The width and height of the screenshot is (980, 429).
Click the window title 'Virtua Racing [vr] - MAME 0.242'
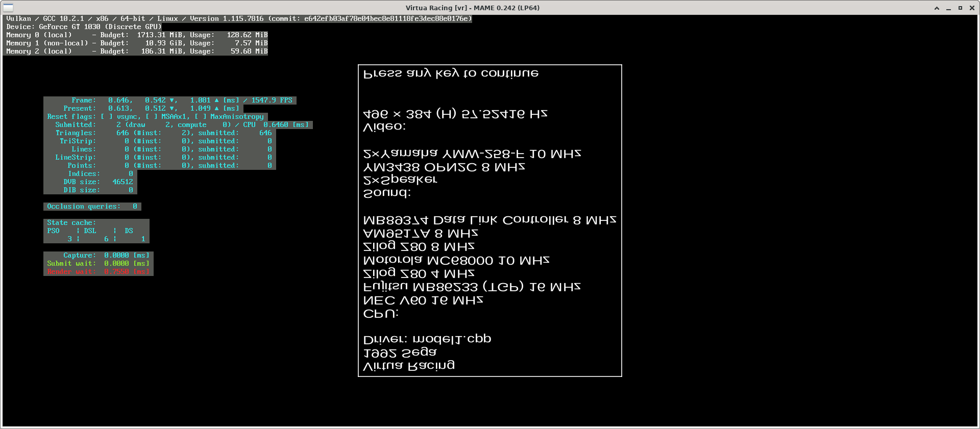pos(472,8)
